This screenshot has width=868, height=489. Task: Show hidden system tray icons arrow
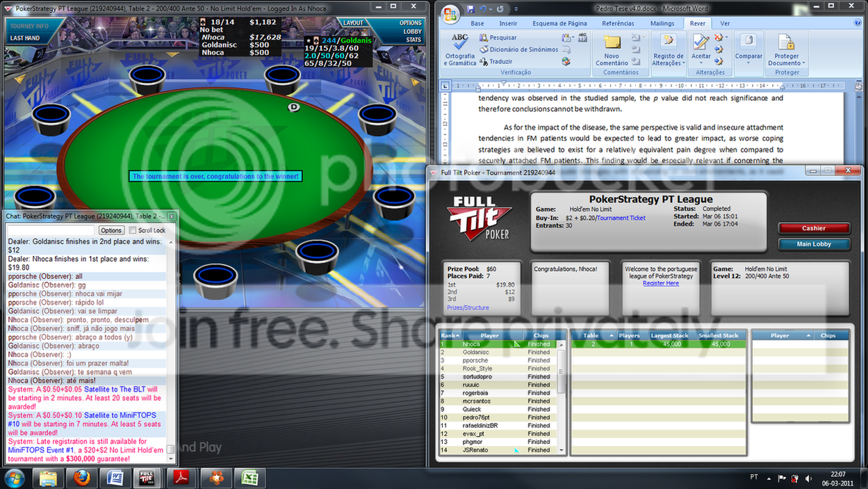tap(769, 479)
